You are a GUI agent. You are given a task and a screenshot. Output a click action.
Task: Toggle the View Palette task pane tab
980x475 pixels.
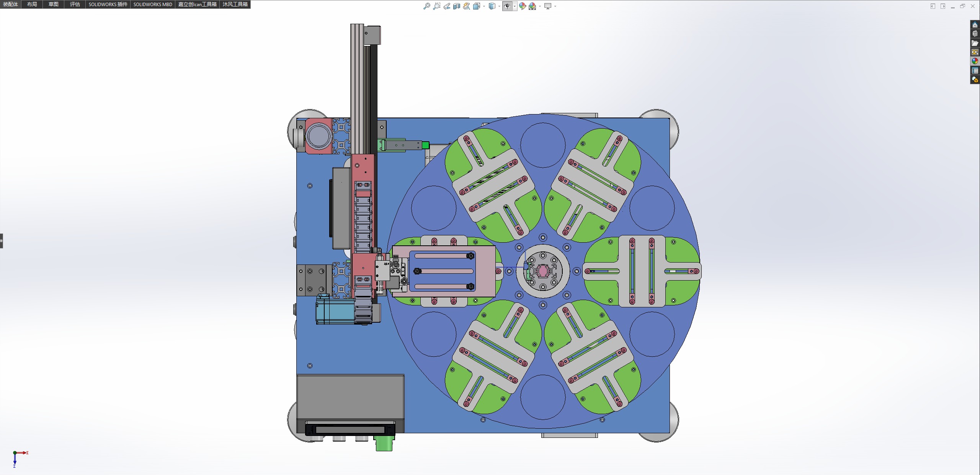pyautogui.click(x=975, y=52)
